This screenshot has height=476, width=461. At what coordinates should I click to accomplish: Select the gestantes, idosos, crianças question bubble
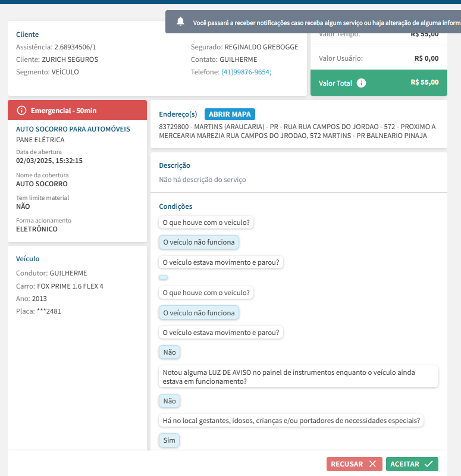point(291,421)
